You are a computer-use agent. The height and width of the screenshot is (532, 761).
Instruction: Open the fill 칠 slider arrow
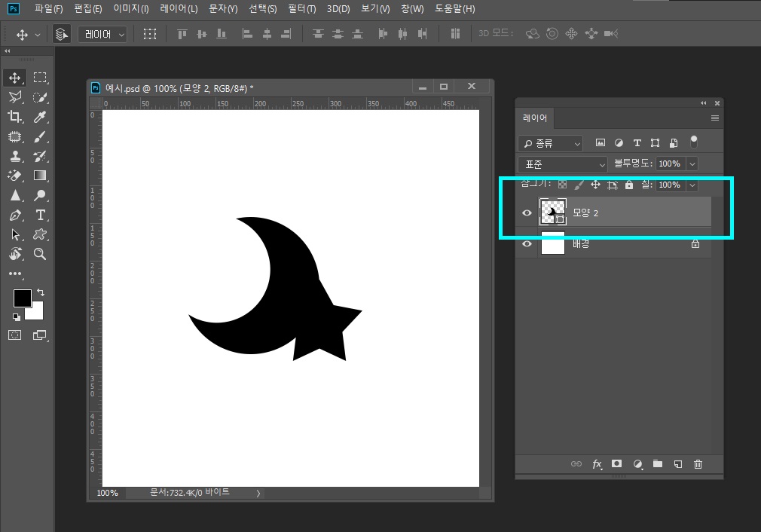[x=692, y=185]
